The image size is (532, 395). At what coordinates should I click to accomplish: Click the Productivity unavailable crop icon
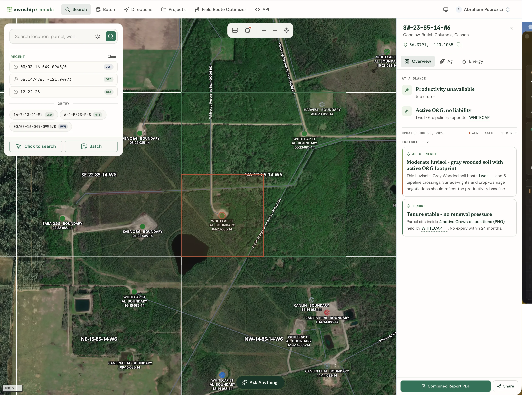(x=407, y=90)
